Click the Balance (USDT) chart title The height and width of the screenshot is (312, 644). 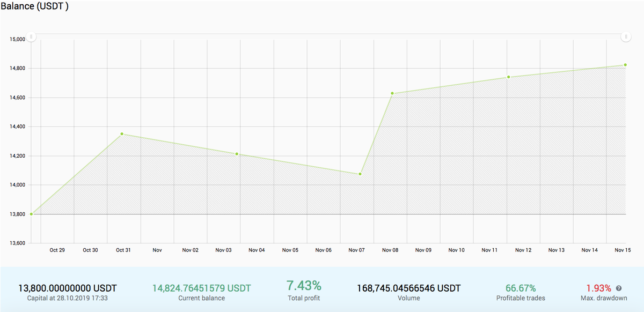(x=33, y=6)
